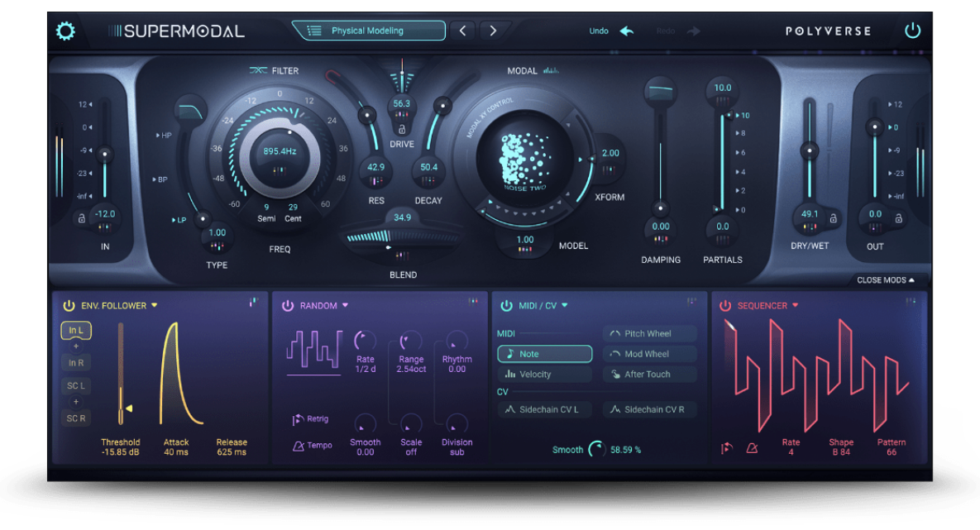
Task: Click the FILTER section icon
Action: 258,70
